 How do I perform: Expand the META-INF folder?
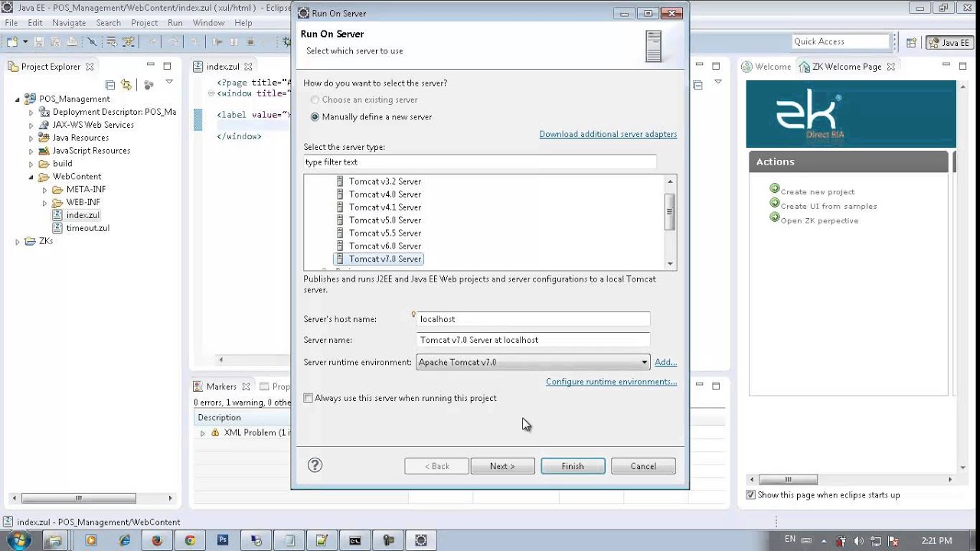point(44,190)
